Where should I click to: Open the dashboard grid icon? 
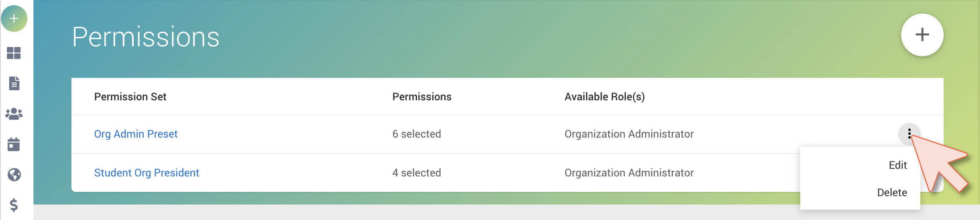coord(14,53)
